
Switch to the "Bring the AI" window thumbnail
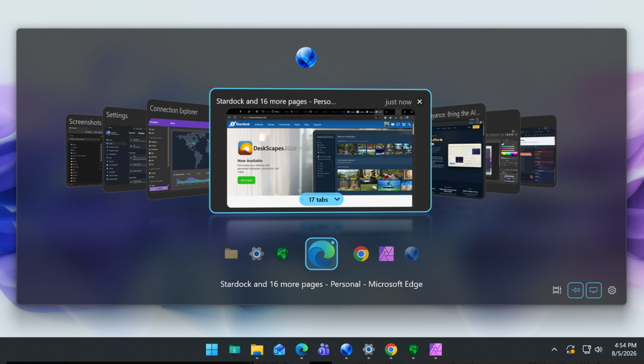(x=458, y=152)
